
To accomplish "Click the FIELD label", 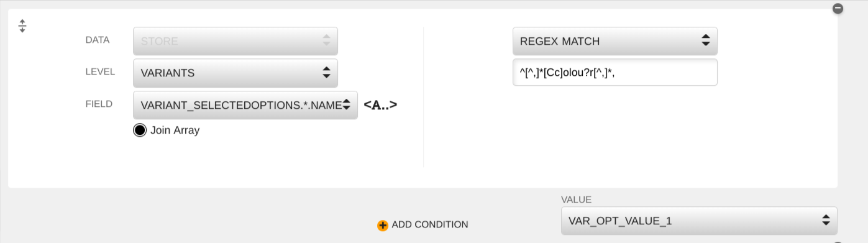I will [99, 104].
